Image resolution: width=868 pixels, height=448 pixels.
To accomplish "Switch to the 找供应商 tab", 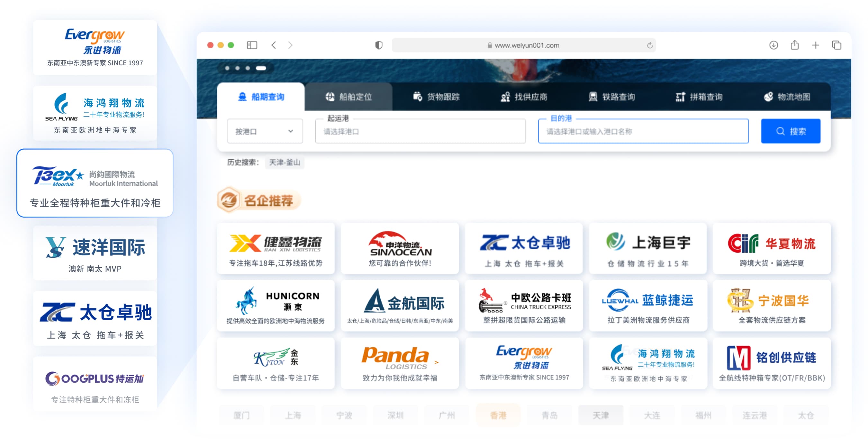I will pos(524,97).
